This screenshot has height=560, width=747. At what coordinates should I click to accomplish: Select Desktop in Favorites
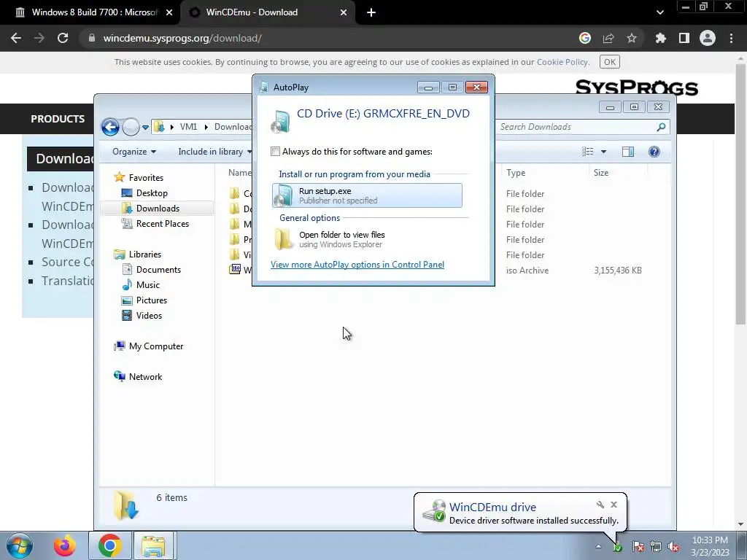click(144, 192)
